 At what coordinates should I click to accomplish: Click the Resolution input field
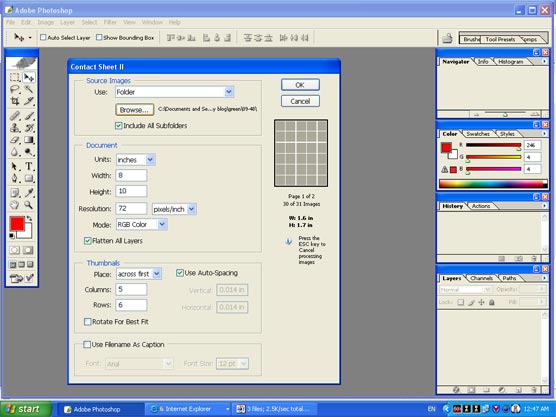tap(131, 208)
